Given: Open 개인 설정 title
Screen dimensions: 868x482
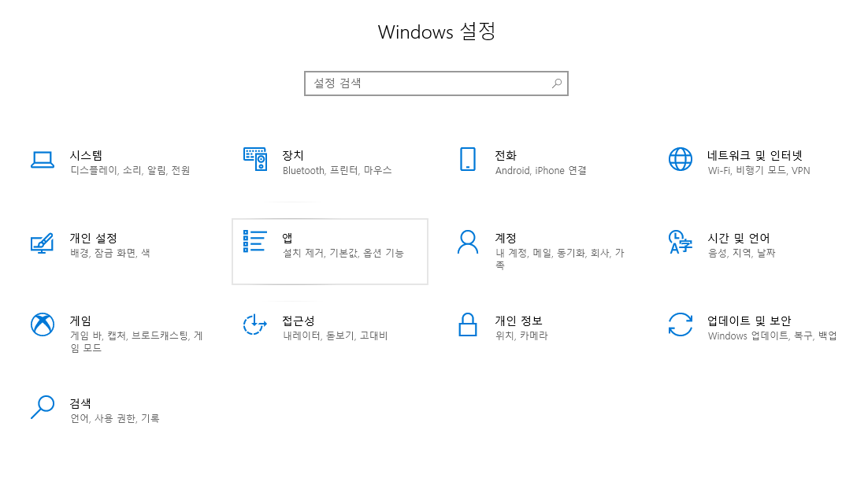Looking at the screenshot, I should 94,238.
